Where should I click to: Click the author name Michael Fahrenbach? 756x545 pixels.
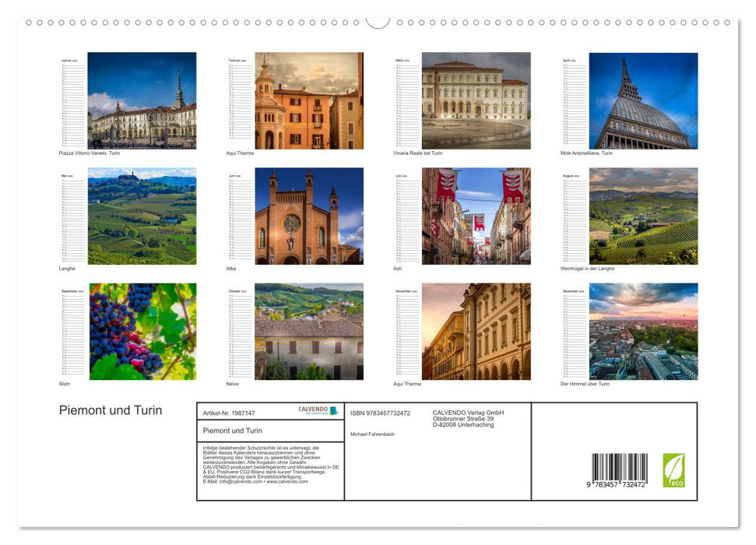[x=373, y=435]
